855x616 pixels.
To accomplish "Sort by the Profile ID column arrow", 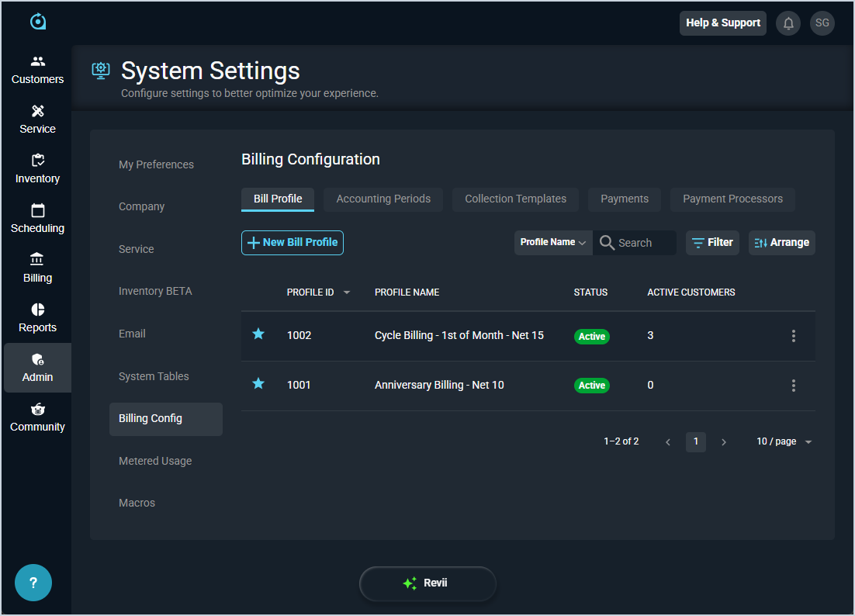I will point(347,292).
